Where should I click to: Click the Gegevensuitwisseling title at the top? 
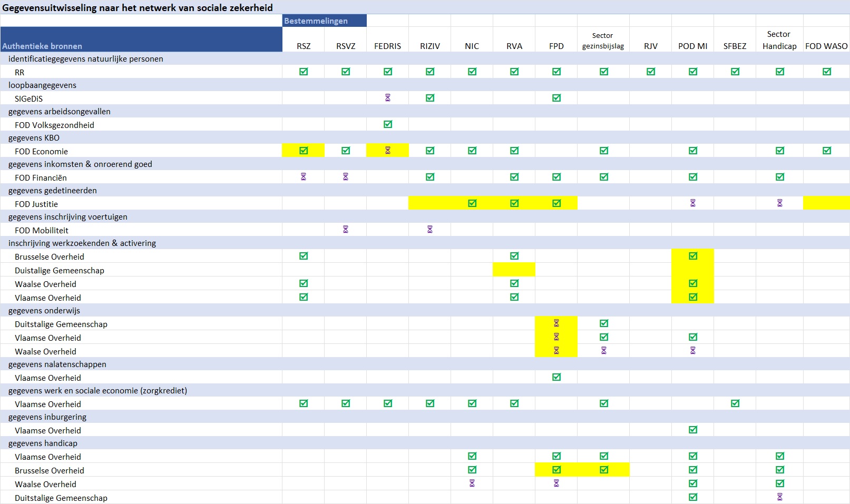[x=138, y=7]
